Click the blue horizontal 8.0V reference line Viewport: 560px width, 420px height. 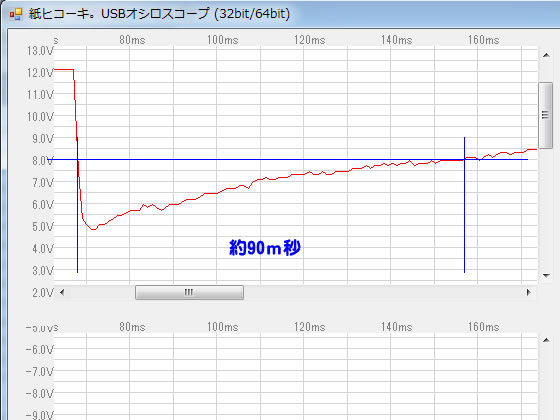(291, 159)
